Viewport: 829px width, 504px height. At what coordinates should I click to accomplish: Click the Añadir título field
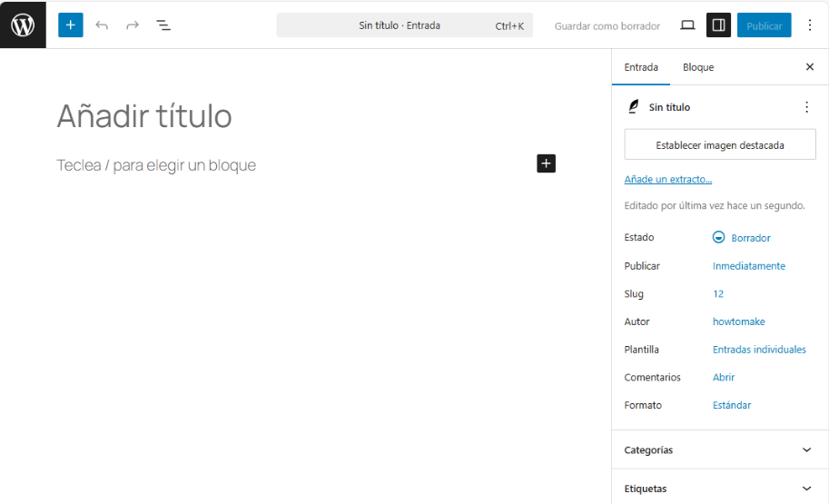tap(144, 116)
